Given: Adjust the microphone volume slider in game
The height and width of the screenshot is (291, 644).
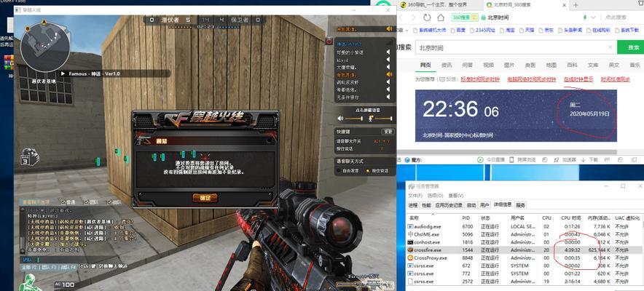Looking at the screenshot, I should [x=384, y=119].
